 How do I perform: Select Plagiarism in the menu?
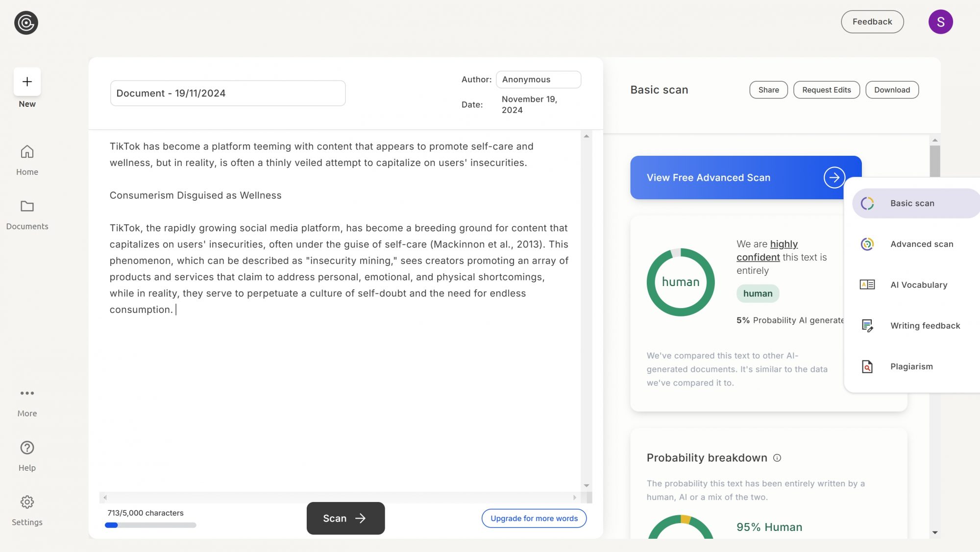click(x=916, y=366)
